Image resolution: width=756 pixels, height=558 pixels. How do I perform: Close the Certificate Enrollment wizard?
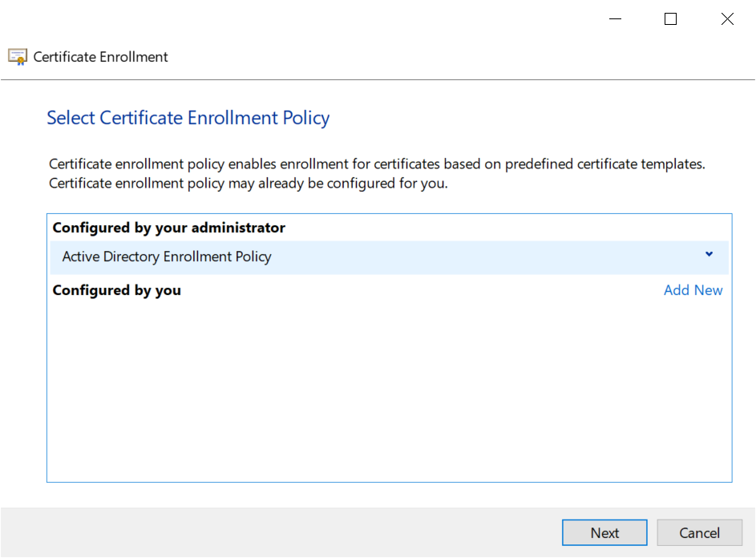pyautogui.click(x=727, y=19)
